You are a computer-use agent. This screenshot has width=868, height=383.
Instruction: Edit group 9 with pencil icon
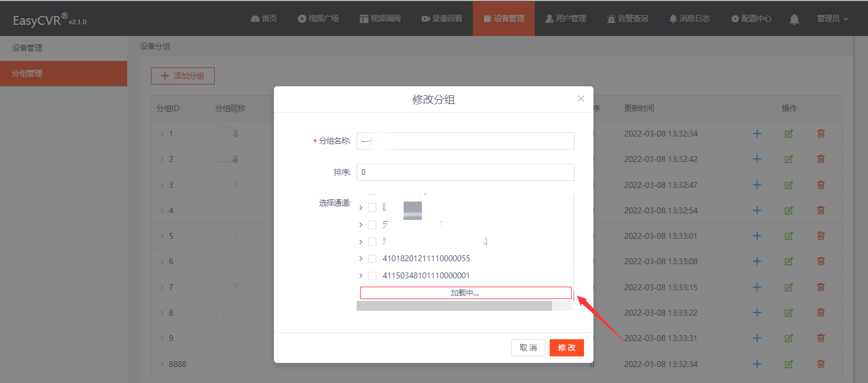tap(789, 338)
